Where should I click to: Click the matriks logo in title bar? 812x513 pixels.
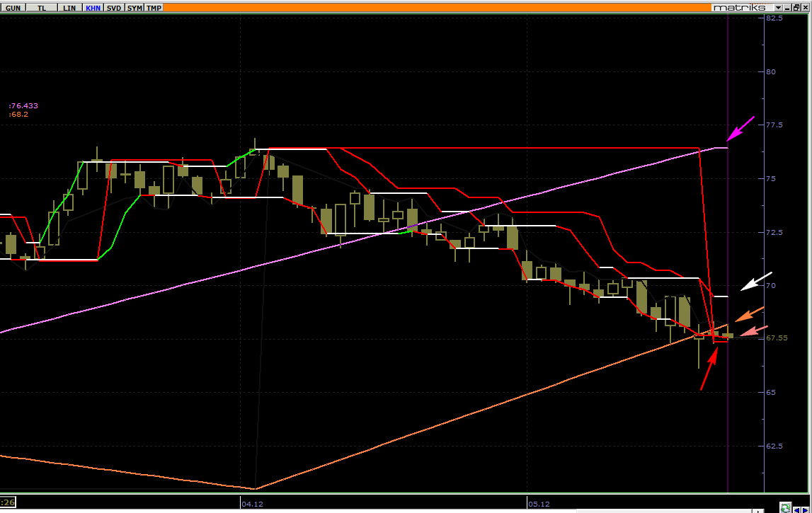pos(740,7)
